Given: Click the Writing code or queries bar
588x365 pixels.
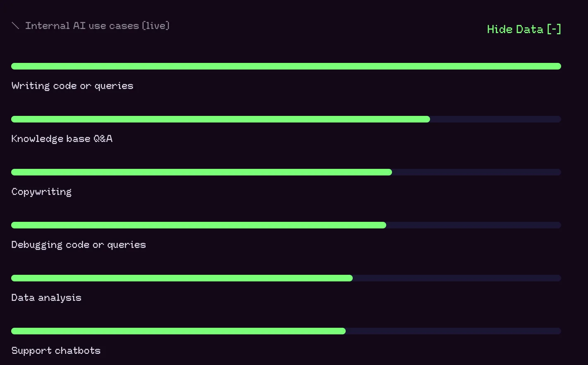Looking at the screenshot, I should pyautogui.click(x=286, y=66).
